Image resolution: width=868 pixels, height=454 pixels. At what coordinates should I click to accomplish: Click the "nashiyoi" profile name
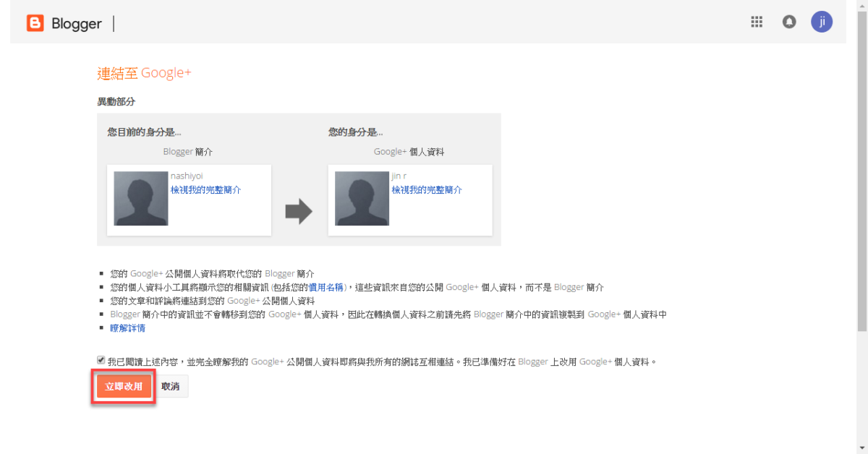[187, 176]
